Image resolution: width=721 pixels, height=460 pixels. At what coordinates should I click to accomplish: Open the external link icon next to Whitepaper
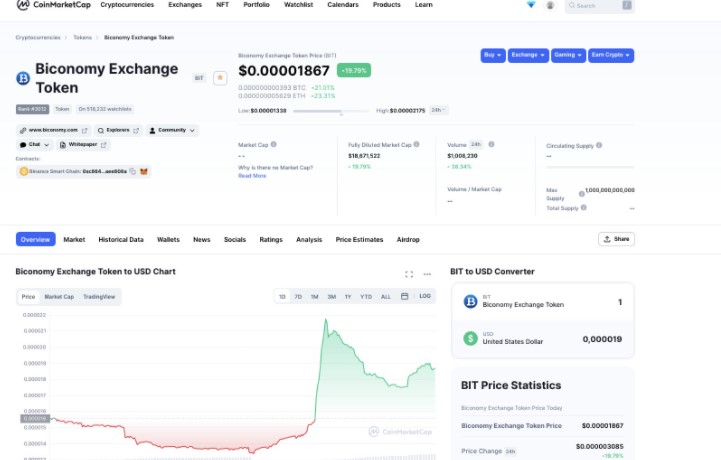pyautogui.click(x=103, y=145)
